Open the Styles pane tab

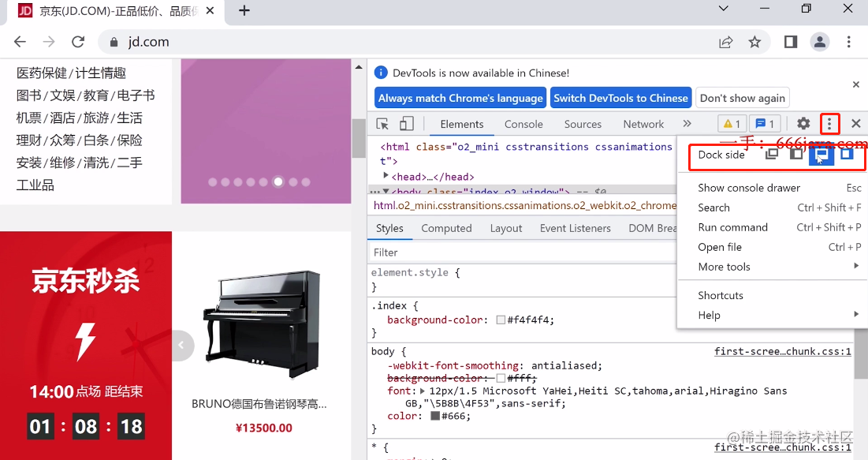pyautogui.click(x=389, y=228)
